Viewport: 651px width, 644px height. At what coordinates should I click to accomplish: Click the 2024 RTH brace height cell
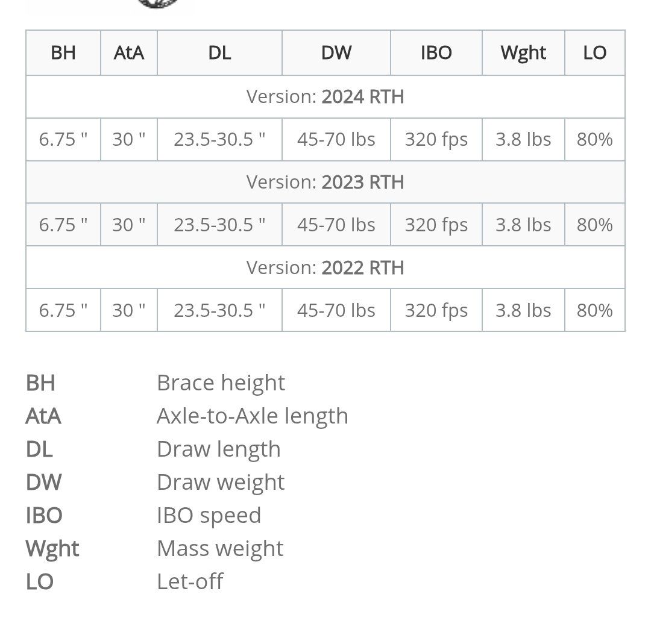tap(63, 139)
